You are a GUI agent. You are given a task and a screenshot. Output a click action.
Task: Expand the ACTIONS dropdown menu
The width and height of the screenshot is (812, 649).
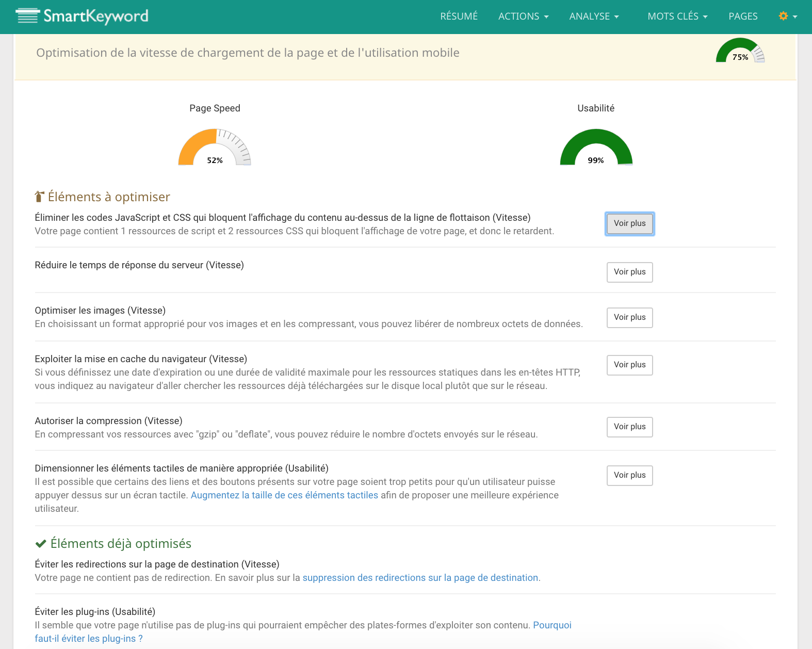[x=523, y=16]
